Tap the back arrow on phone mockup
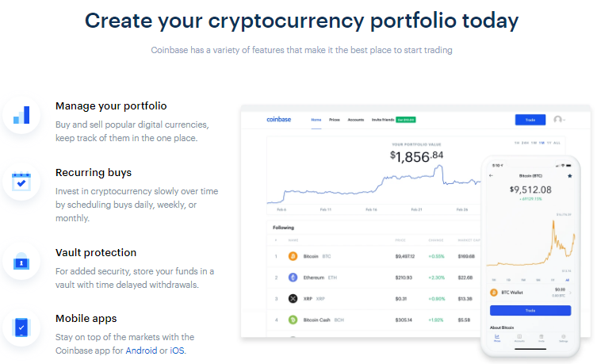The height and width of the screenshot is (364, 597). [x=491, y=176]
